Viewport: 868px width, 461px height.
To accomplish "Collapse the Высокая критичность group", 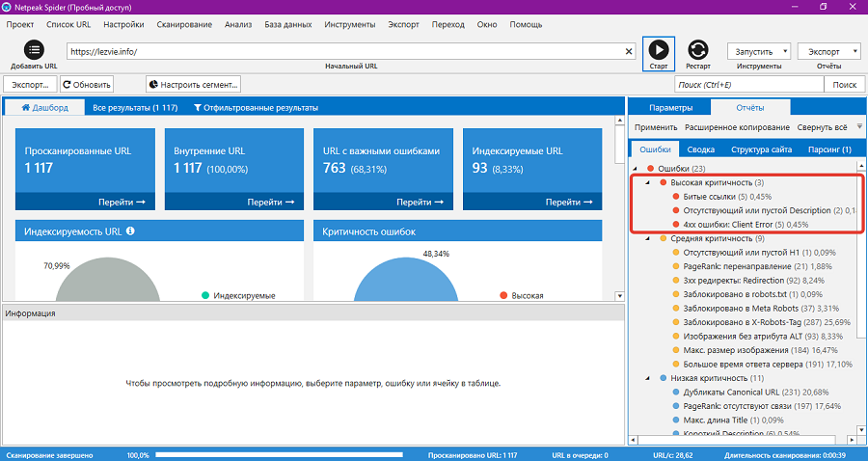I will click(648, 182).
